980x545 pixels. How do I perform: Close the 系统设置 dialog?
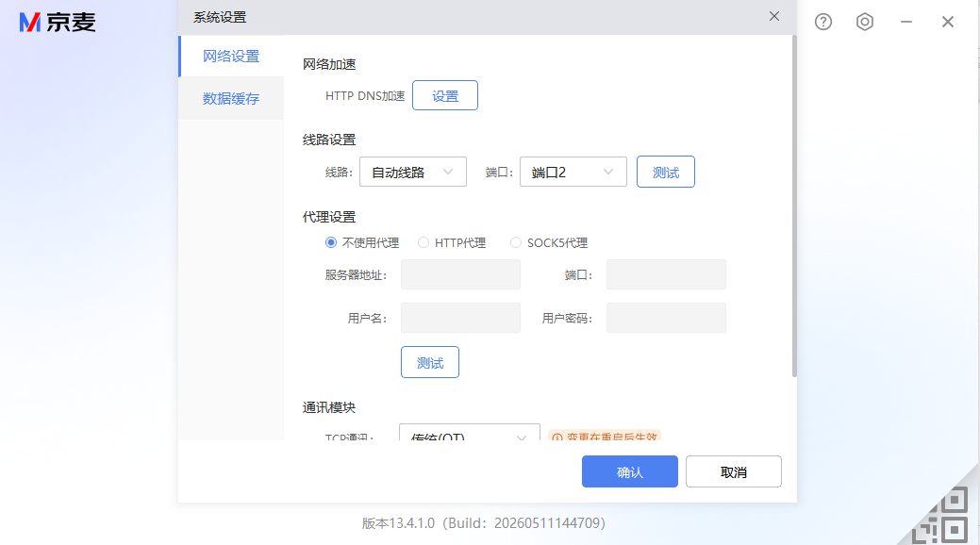774,16
